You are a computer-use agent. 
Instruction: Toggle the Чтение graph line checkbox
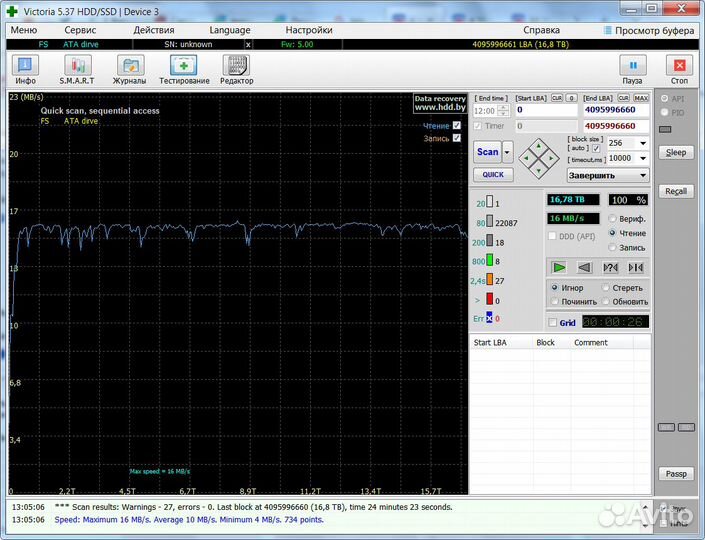(457, 126)
